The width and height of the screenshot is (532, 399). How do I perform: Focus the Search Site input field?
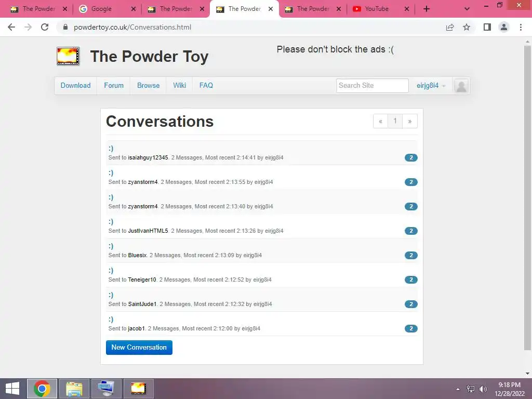pyautogui.click(x=372, y=86)
